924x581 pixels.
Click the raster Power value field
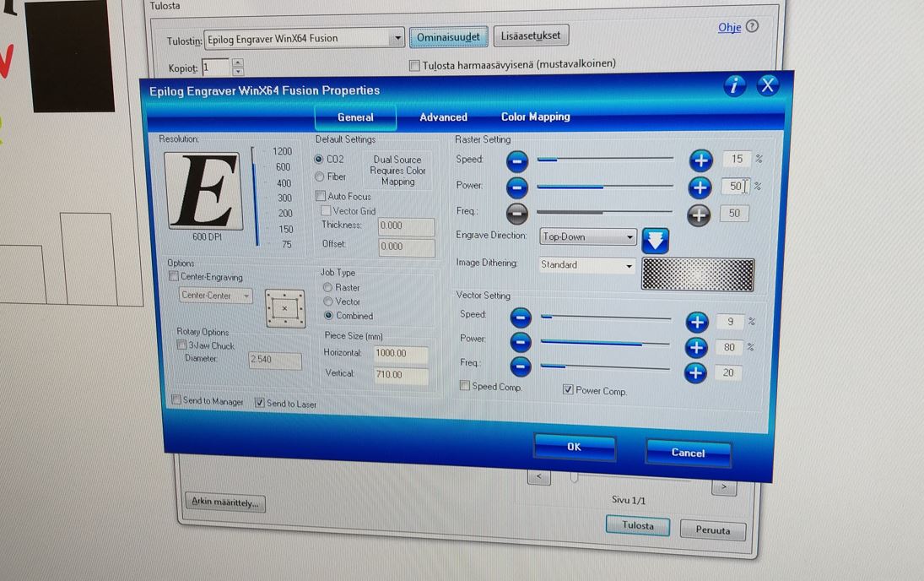tap(736, 187)
